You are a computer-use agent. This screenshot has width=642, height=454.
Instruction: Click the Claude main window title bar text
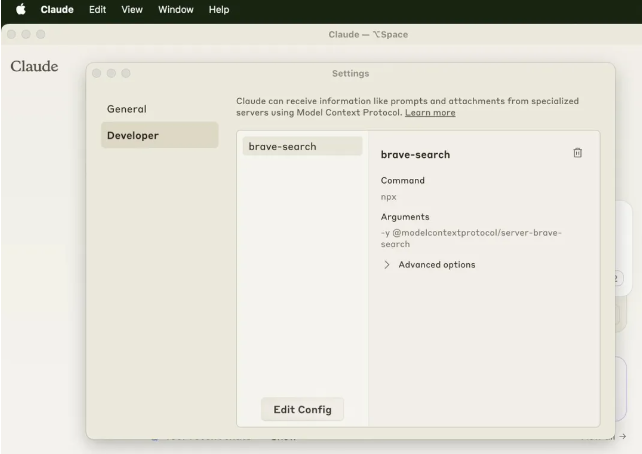368,34
